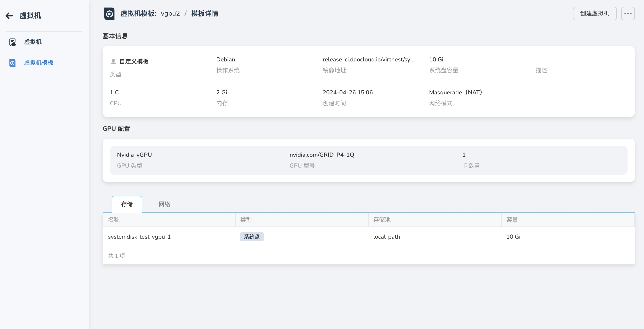Click the 基本信息 section heading
Screen dimensions: 644x329
click(115, 36)
